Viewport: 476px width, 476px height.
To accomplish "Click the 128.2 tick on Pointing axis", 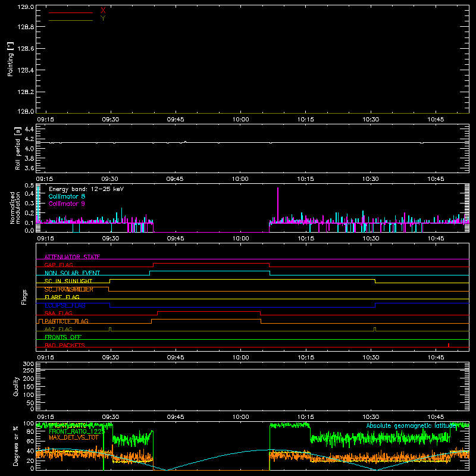I will (x=26, y=92).
